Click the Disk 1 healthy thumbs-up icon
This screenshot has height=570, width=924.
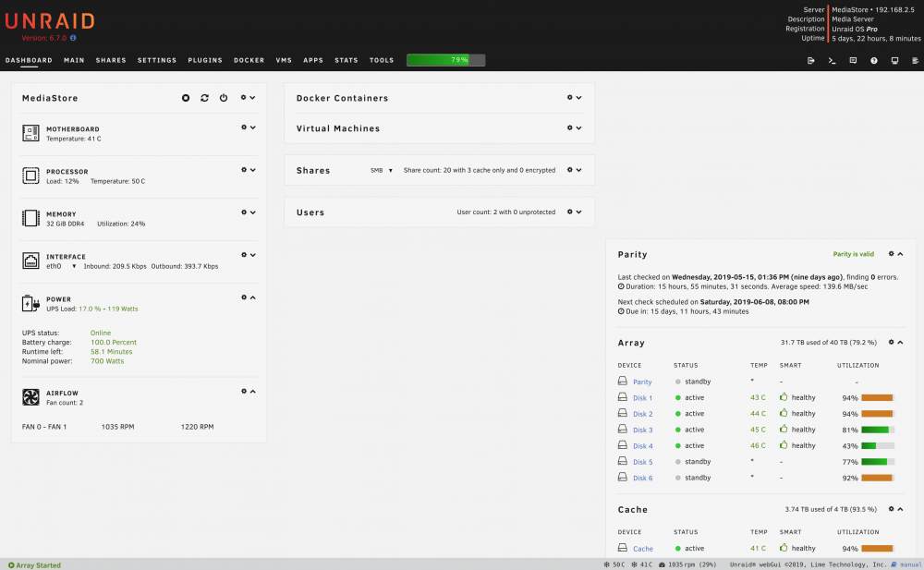[784, 396]
